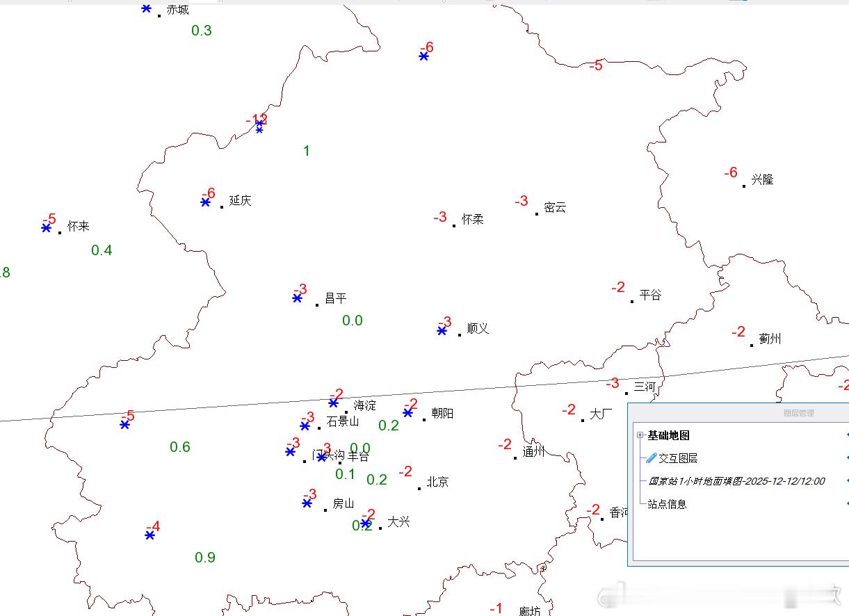Click the 朝阳 station label
This screenshot has height=616, width=849.
[x=442, y=413]
